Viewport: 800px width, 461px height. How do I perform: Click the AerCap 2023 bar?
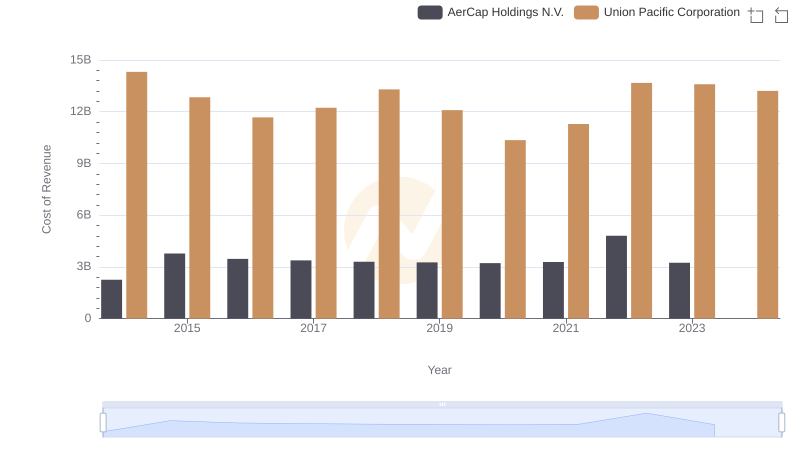click(x=680, y=291)
